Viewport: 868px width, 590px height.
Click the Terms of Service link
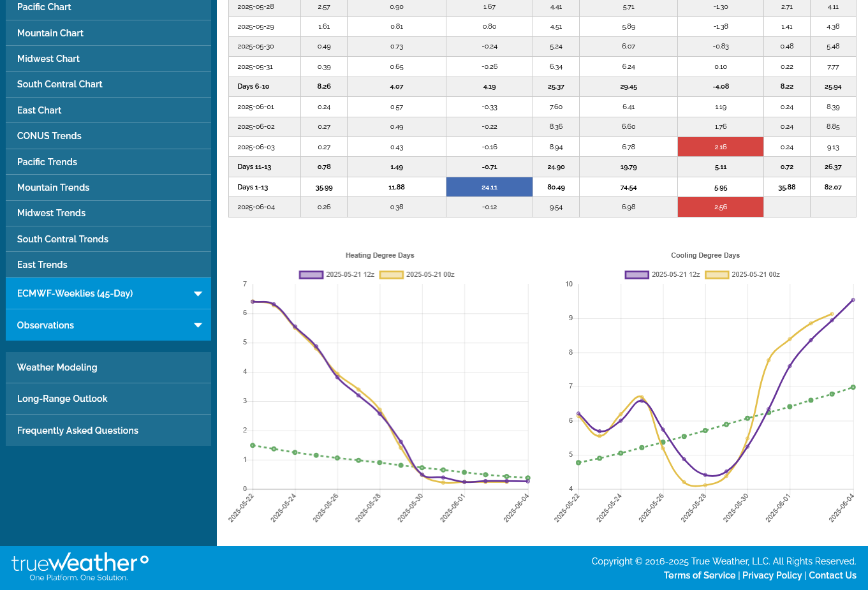tap(699, 575)
